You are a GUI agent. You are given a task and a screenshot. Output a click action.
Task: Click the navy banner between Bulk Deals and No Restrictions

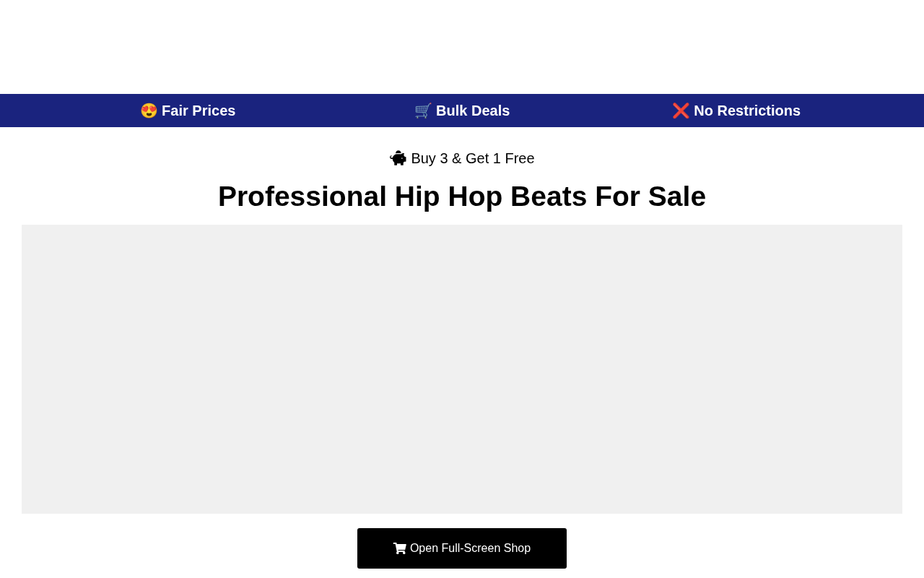tap(591, 111)
